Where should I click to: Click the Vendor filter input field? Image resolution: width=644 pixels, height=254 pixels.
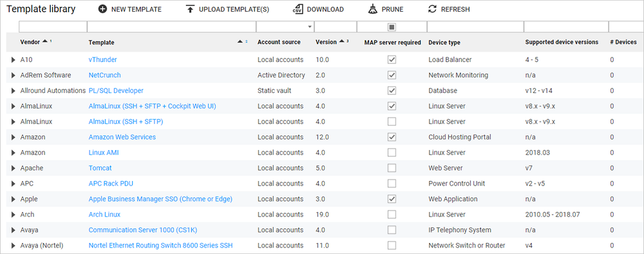(53, 26)
